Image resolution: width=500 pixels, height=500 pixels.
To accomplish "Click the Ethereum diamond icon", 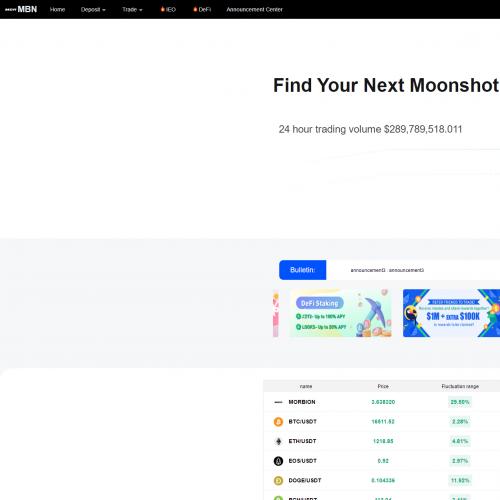I will (x=278, y=441).
